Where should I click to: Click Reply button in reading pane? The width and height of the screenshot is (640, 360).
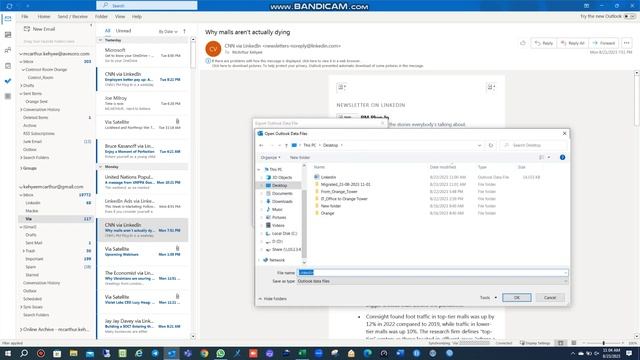click(544, 43)
